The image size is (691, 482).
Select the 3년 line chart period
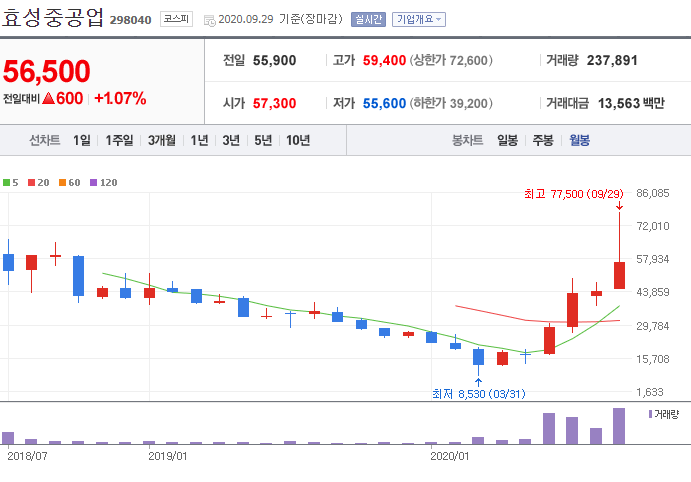231,141
